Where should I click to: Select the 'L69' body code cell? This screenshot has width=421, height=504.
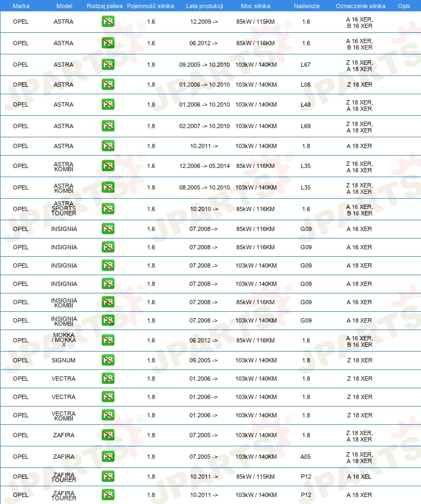(x=306, y=126)
